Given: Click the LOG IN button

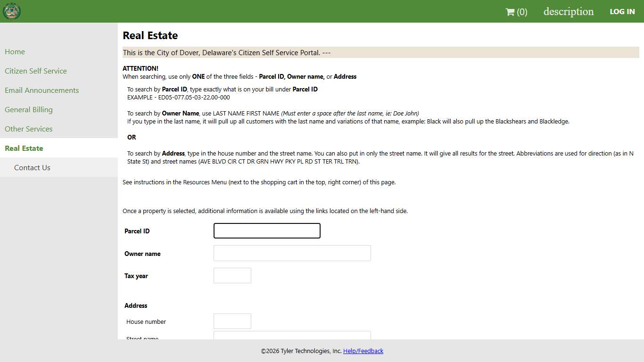Looking at the screenshot, I should (x=622, y=12).
